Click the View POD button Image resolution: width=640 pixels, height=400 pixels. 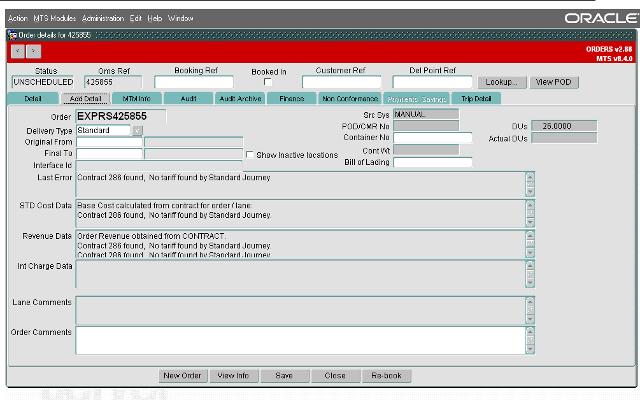pyautogui.click(x=553, y=82)
